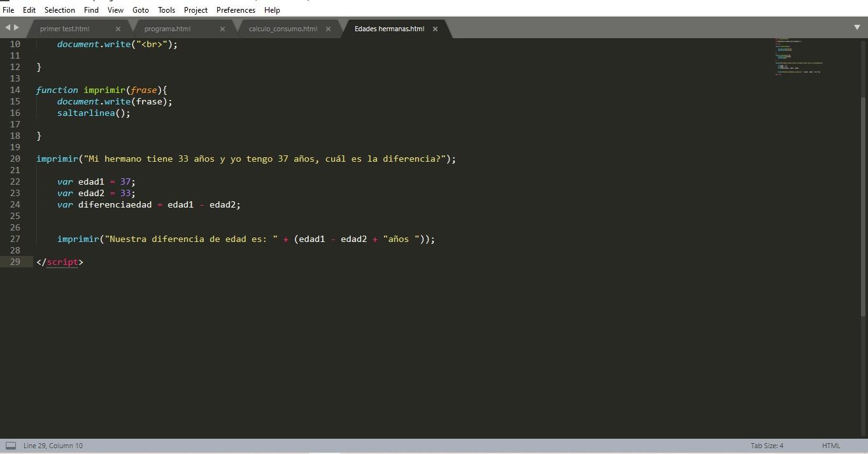
Task: Open the View menu
Action: [x=115, y=10]
